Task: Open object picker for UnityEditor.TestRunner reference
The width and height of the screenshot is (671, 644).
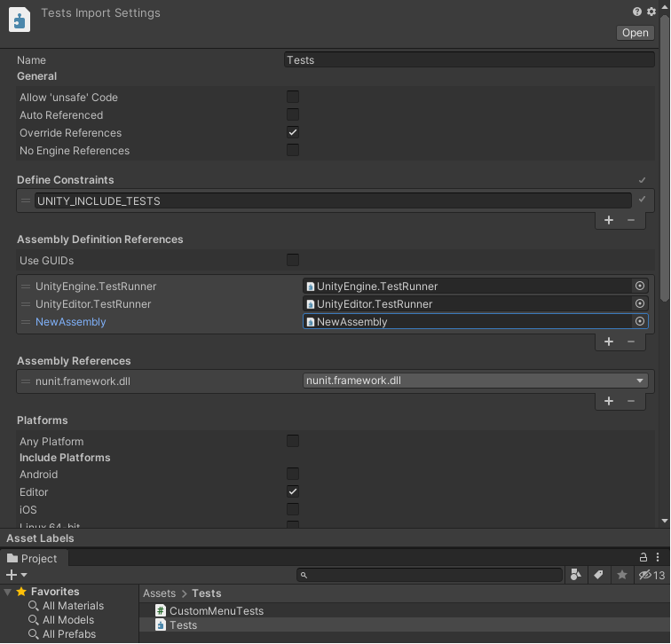Action: [x=640, y=303]
